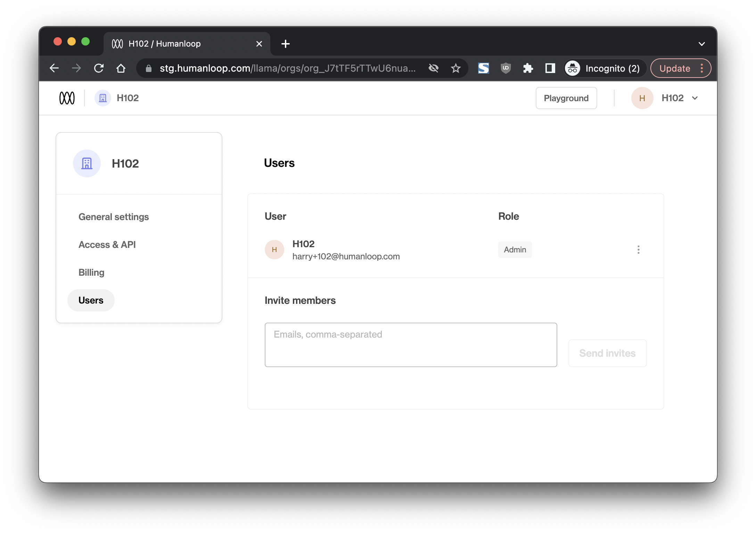756x534 pixels.
Task: Click the crossed-out eye tracking icon in the address bar
Action: (x=433, y=68)
